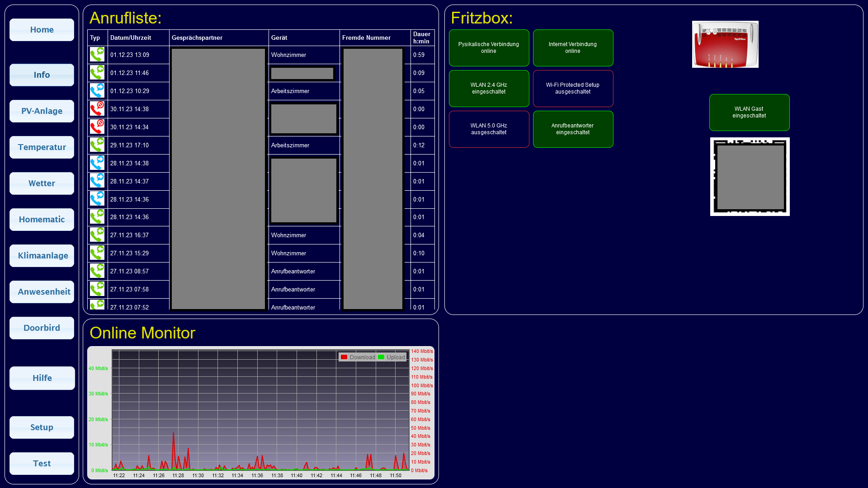Toggle WLAN Gast guest network
Image resolution: width=868 pixels, height=488 pixels.
pos(750,113)
